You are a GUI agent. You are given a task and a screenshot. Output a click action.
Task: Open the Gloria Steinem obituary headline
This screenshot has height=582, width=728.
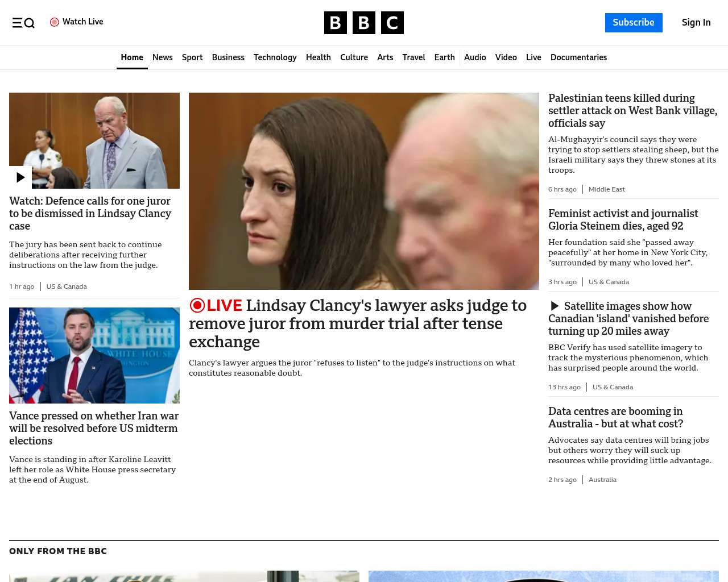pos(623,219)
